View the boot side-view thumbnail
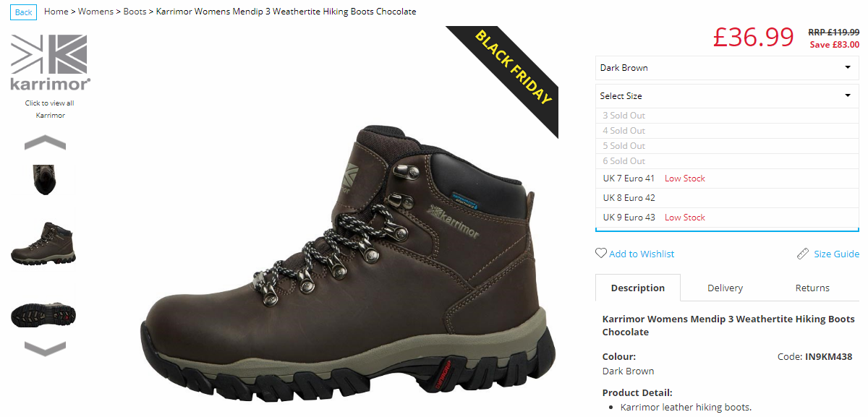The image size is (868, 417). (43, 244)
